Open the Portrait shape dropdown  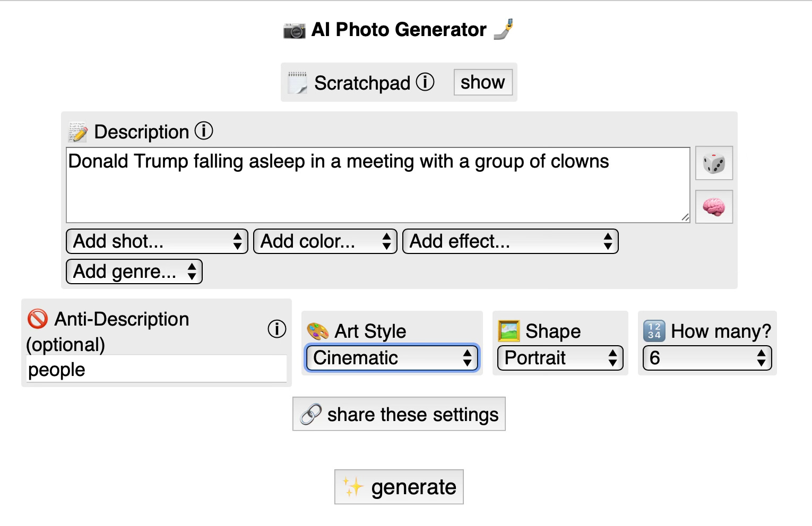[560, 358]
